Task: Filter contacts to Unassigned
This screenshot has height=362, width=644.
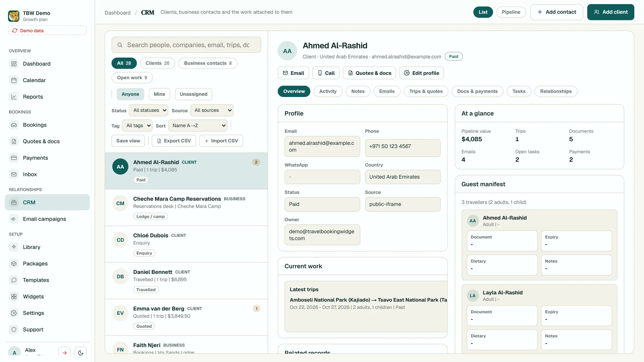Action: pos(193,94)
